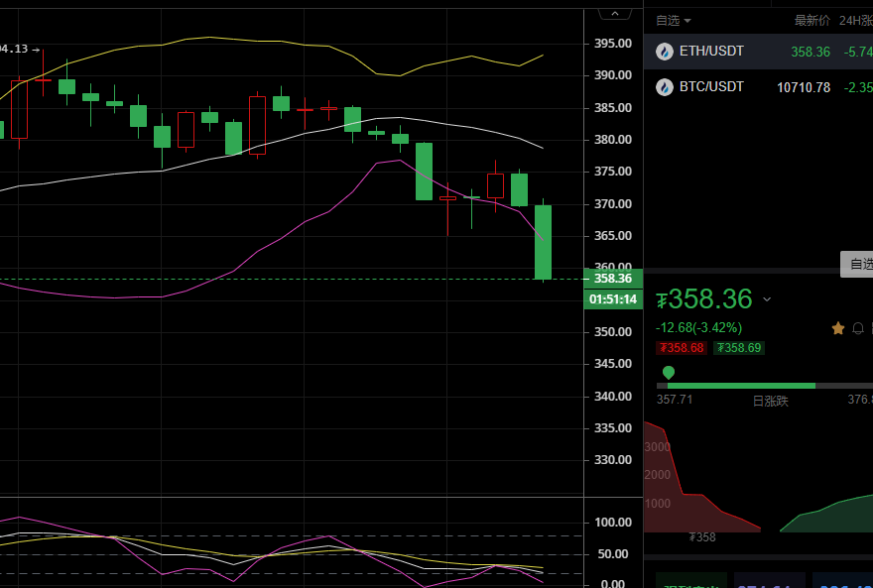Open the 自选 watchlist dropdown
The width and height of the screenshot is (873, 588).
(x=674, y=21)
